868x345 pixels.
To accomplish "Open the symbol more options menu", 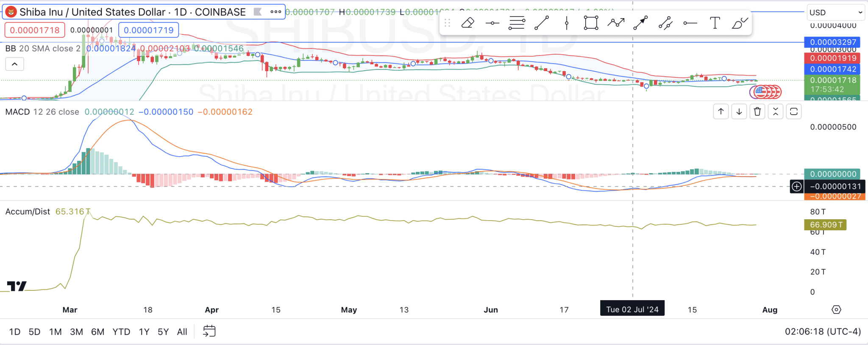I will pyautogui.click(x=276, y=12).
